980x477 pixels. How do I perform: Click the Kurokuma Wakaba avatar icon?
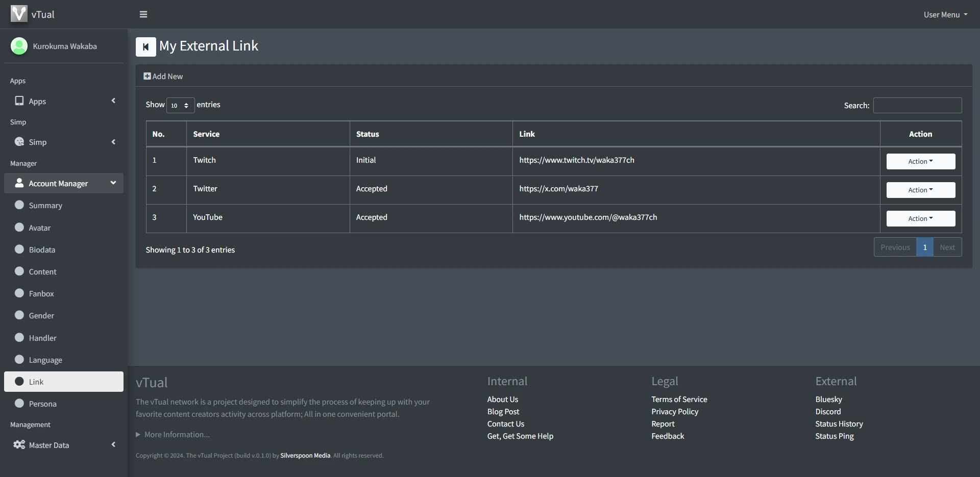[19, 46]
